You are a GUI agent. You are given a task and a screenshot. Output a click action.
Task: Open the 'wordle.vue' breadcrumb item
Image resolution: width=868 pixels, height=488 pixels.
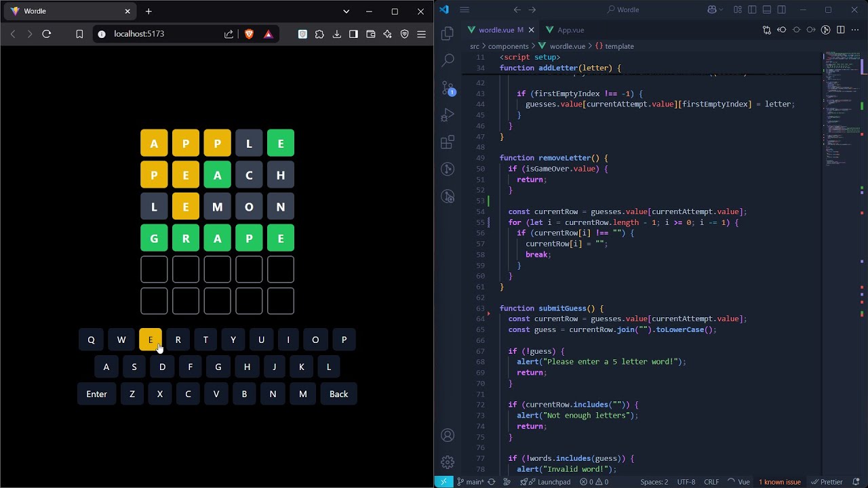562,46
